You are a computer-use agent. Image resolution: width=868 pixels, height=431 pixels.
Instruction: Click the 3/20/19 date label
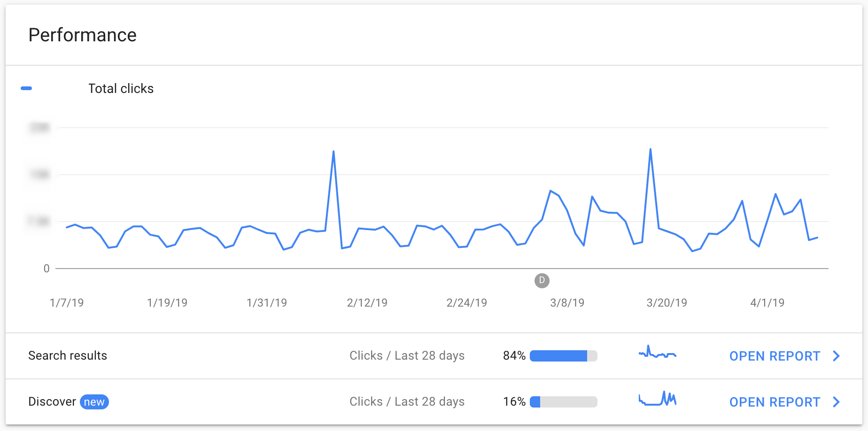pyautogui.click(x=666, y=303)
